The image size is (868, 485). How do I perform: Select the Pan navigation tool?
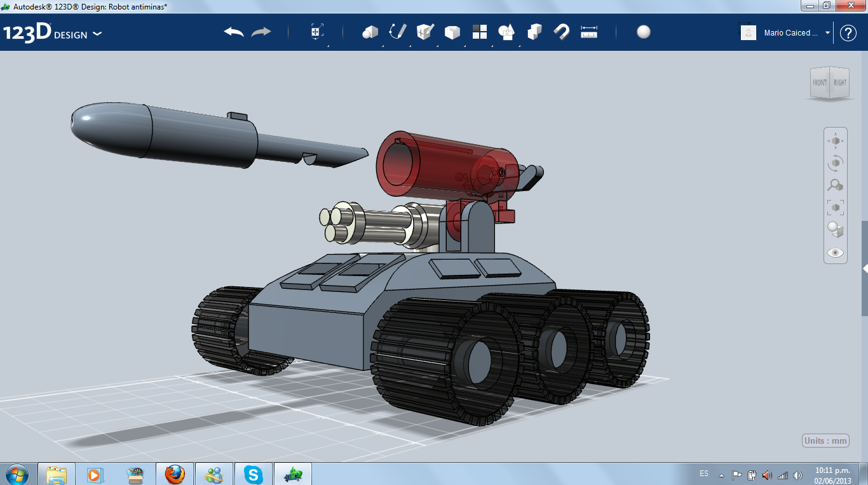[x=836, y=140]
